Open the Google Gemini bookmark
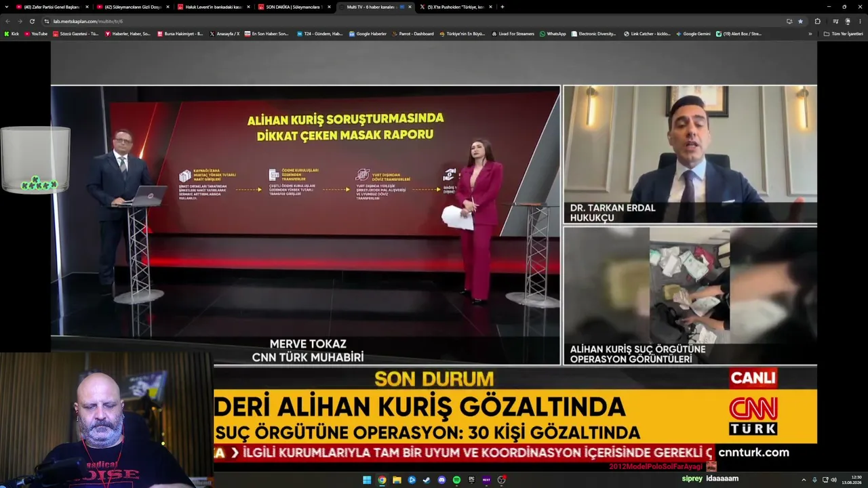The image size is (868, 488). point(693,33)
